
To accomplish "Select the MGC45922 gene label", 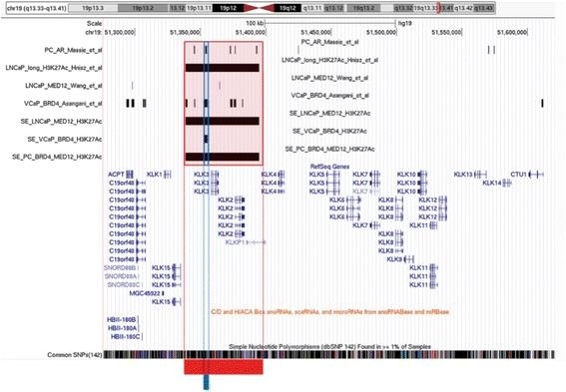I will click(145, 293).
